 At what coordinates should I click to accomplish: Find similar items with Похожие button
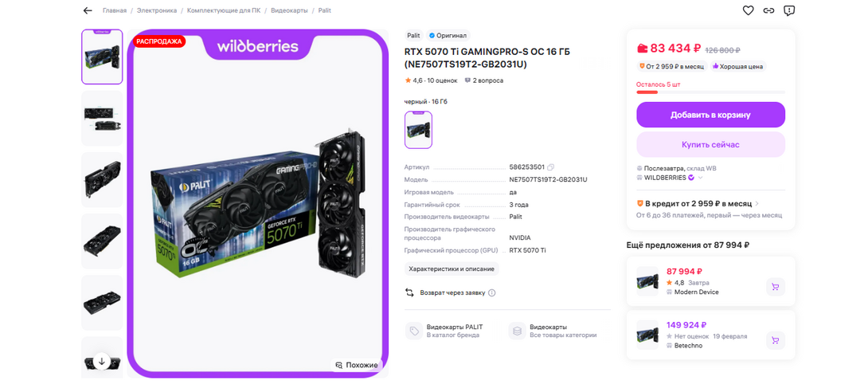pyautogui.click(x=357, y=365)
